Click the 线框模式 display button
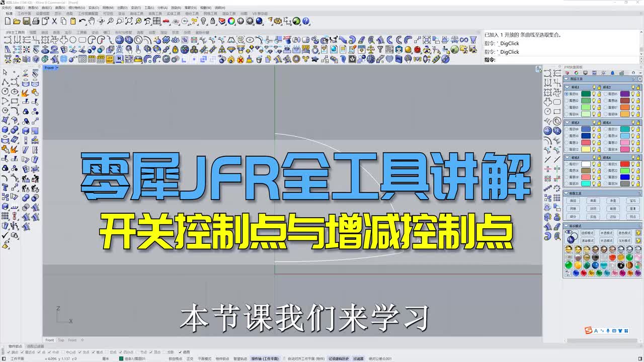Viewport: 644px width, 362px height. (x=588, y=233)
